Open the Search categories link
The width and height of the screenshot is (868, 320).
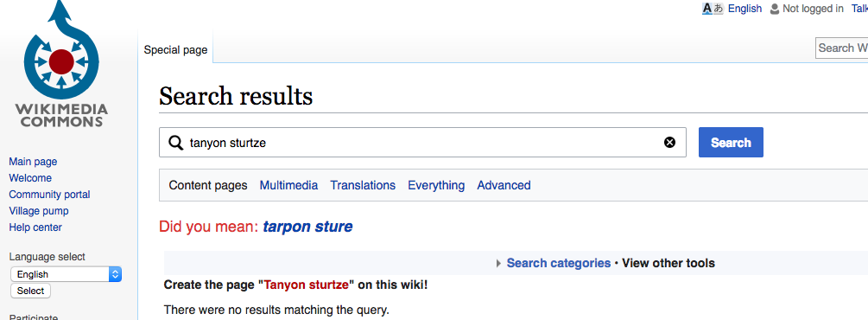click(559, 264)
